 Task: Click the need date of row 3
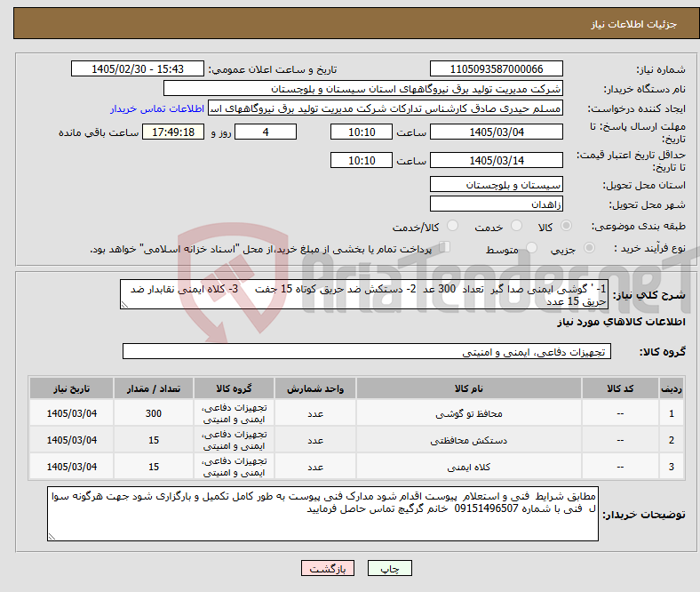[71, 467]
